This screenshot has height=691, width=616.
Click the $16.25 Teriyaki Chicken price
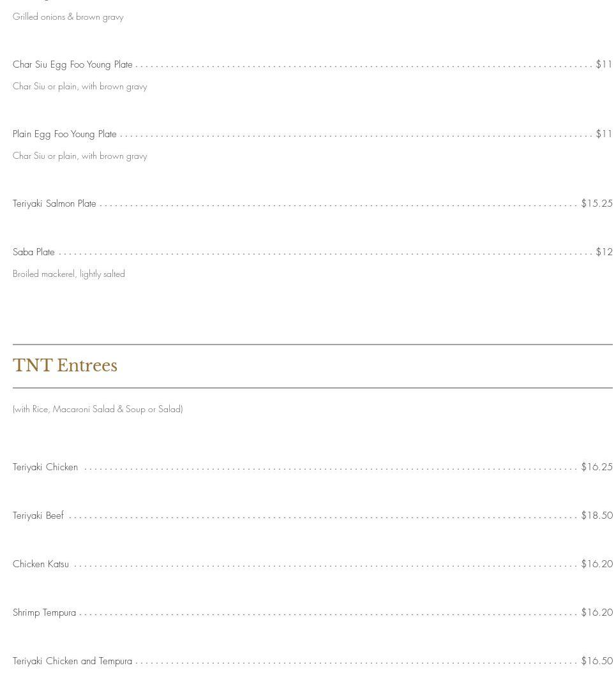[x=597, y=467]
